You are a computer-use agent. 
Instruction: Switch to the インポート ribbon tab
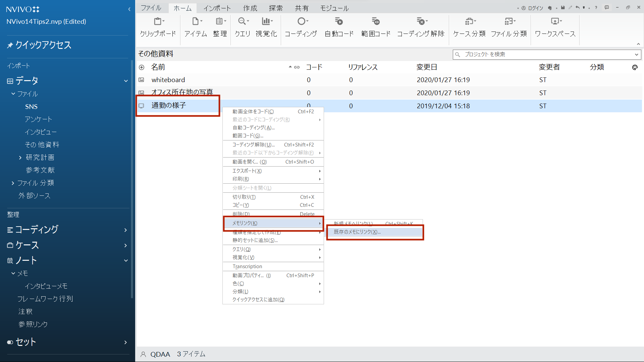click(x=217, y=8)
